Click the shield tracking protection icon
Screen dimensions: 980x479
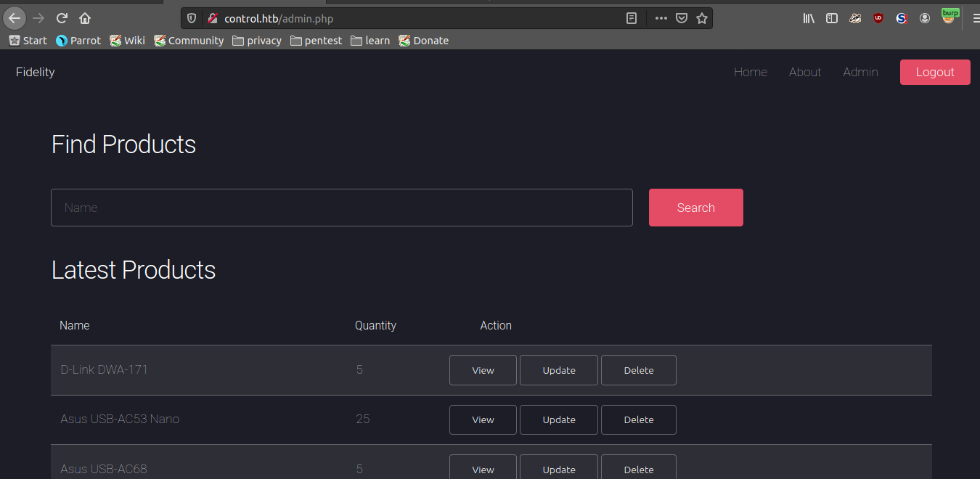(191, 18)
